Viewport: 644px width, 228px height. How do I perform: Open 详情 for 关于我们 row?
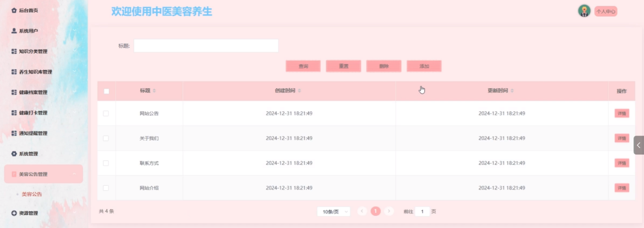pyautogui.click(x=622, y=138)
